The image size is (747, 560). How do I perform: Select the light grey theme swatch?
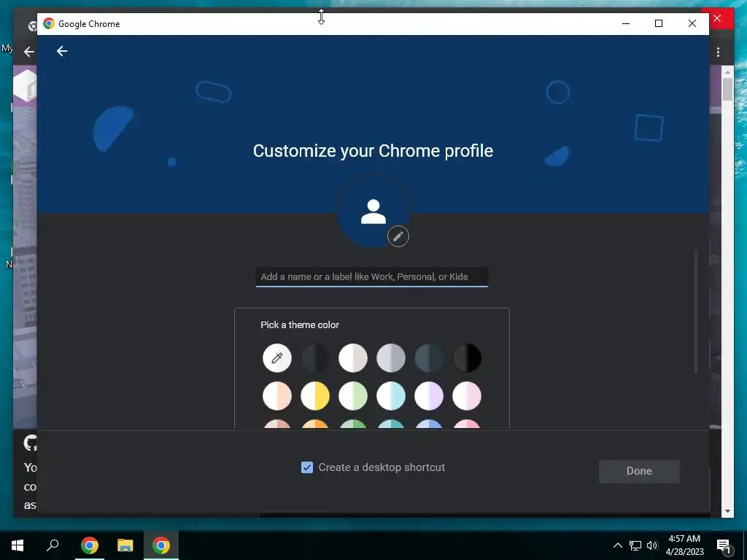click(x=391, y=357)
